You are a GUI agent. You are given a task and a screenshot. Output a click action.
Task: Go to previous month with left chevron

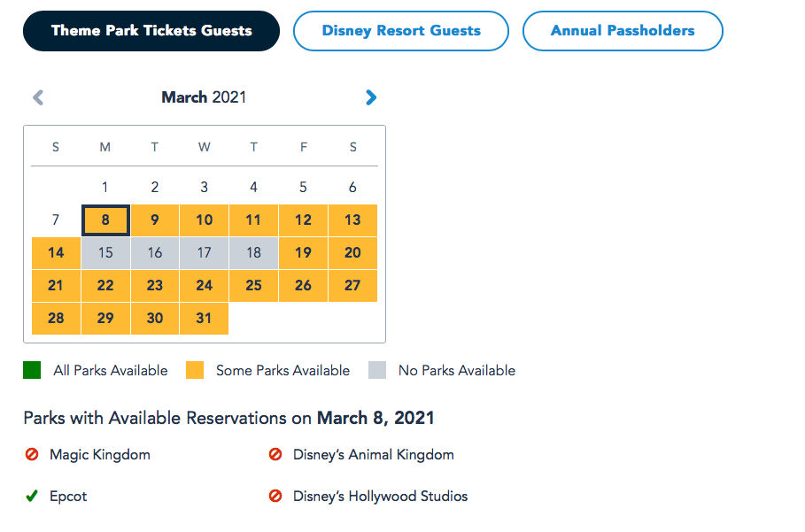pyautogui.click(x=38, y=97)
